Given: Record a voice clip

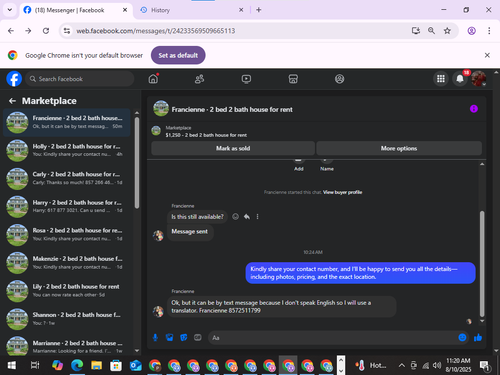Looking at the screenshot, I should [155, 338].
